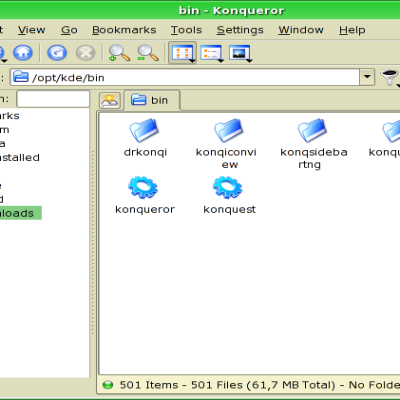Click the green status indicator light

pyautogui.click(x=108, y=385)
